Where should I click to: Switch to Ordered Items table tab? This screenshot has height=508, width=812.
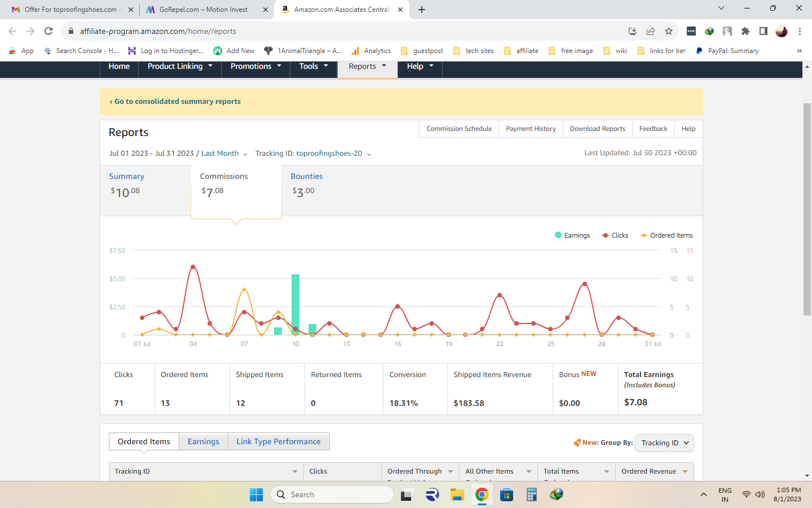coord(144,441)
